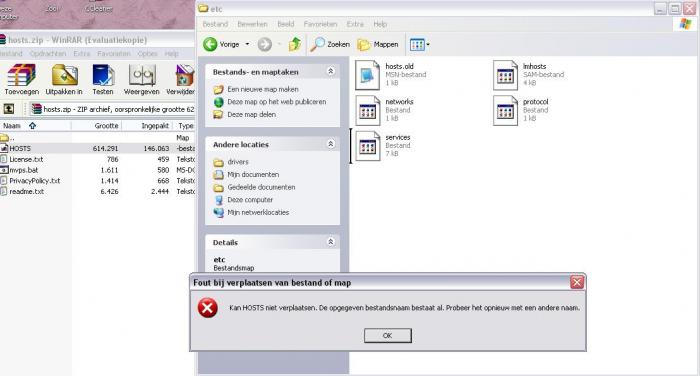The image size is (700, 376).
Task: Click the folder up icon in Explorer
Action: click(295, 44)
